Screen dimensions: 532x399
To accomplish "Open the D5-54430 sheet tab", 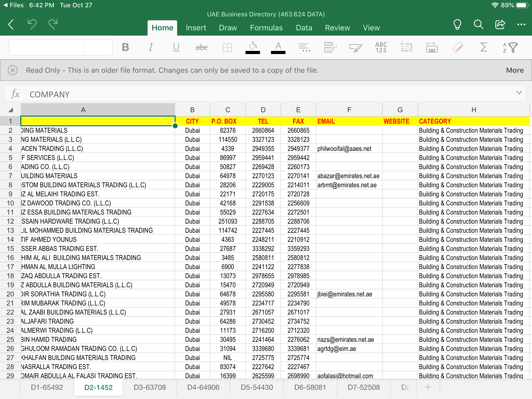I will coord(256,387).
